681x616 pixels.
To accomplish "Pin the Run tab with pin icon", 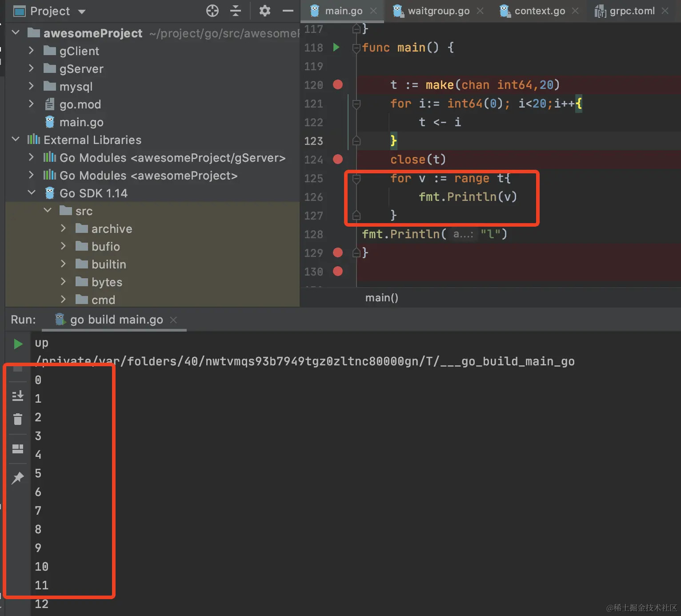I will pyautogui.click(x=18, y=478).
